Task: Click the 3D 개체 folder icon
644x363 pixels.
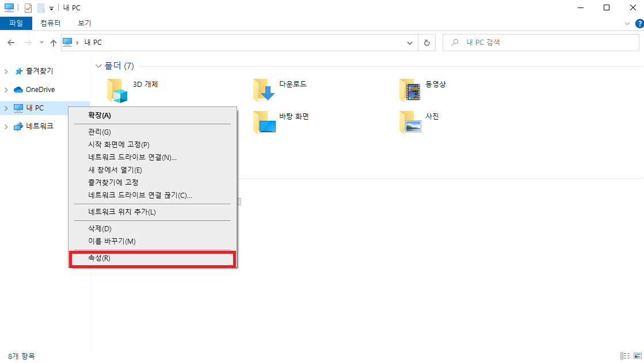Action: 117,90
